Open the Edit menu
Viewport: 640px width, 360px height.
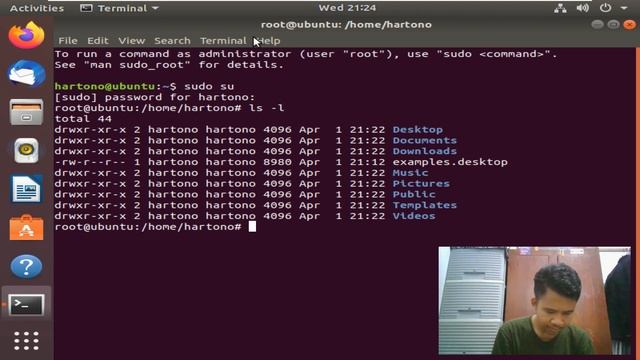[98, 41]
